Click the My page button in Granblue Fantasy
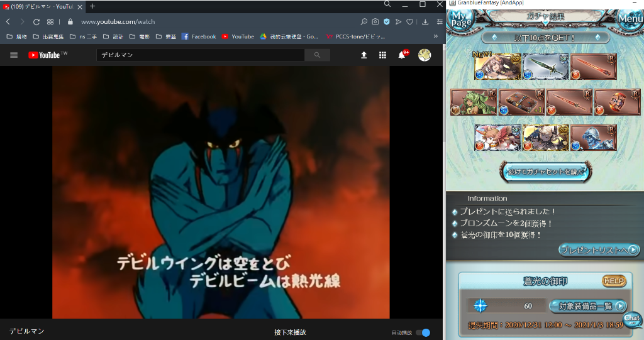This screenshot has height=340, width=644. click(x=461, y=19)
